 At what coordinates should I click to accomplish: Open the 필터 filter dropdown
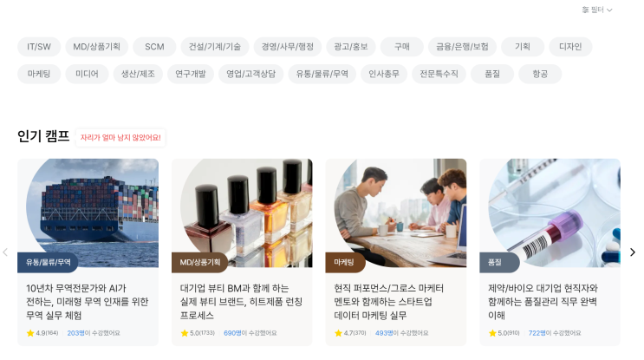tap(597, 10)
